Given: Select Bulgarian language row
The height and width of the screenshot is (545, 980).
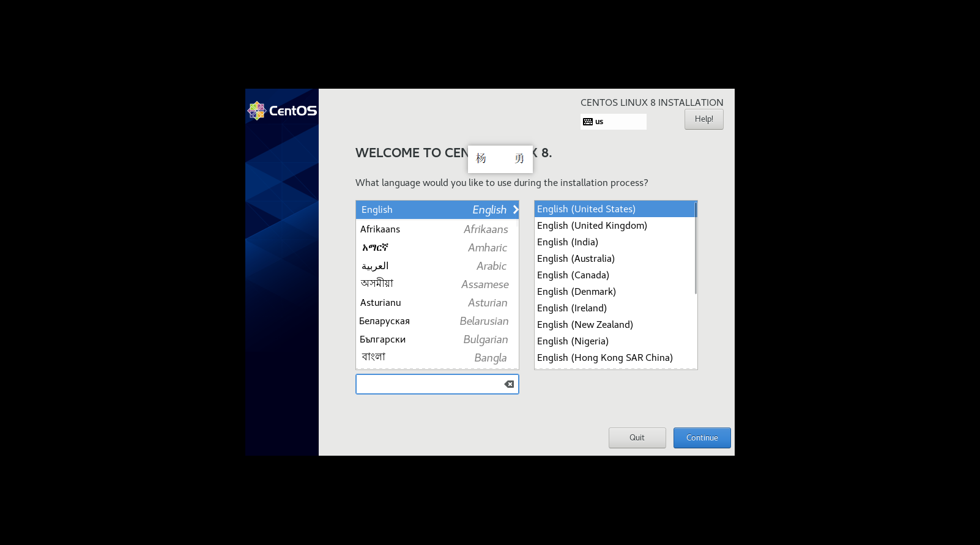Looking at the screenshot, I should pyautogui.click(x=437, y=339).
